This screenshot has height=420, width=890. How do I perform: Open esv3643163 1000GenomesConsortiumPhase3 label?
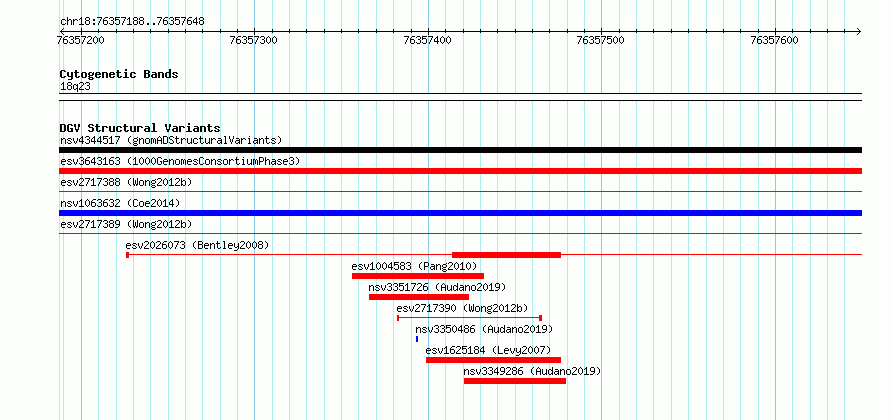(x=180, y=161)
